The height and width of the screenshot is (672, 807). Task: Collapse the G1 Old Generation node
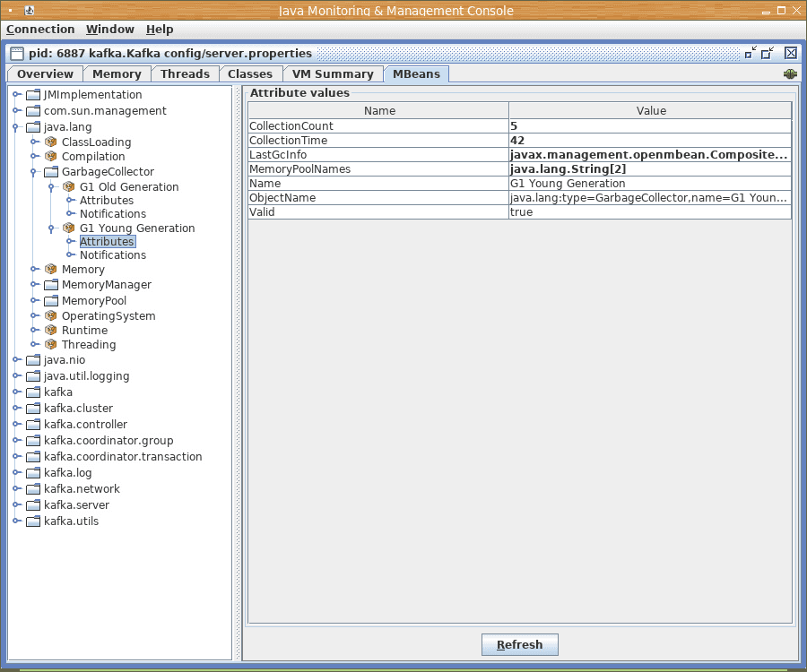tap(51, 186)
